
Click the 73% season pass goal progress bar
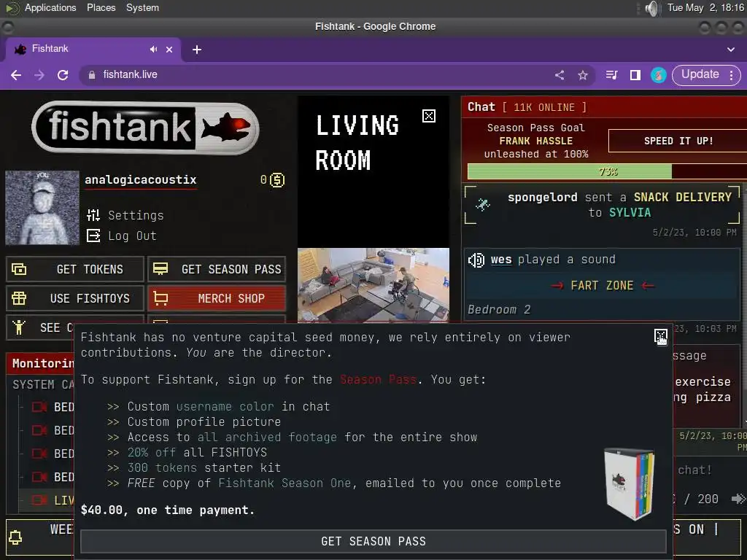pyautogui.click(x=608, y=171)
